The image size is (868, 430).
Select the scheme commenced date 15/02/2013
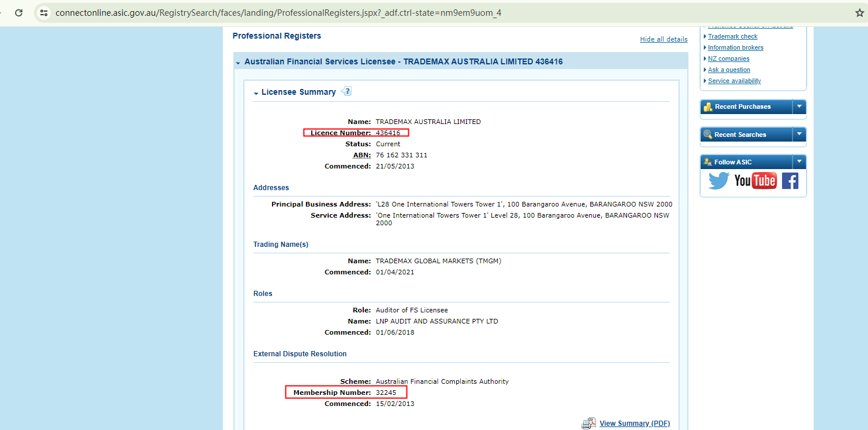(395, 404)
